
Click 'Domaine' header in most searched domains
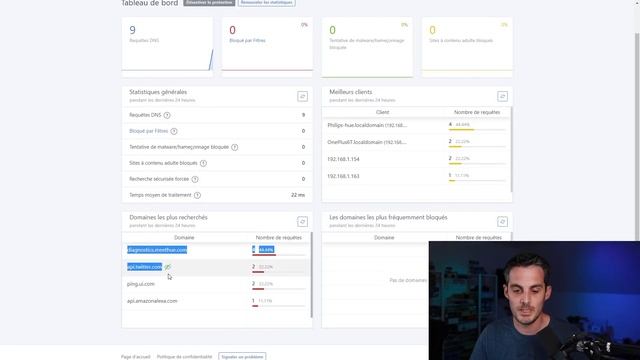(184, 238)
